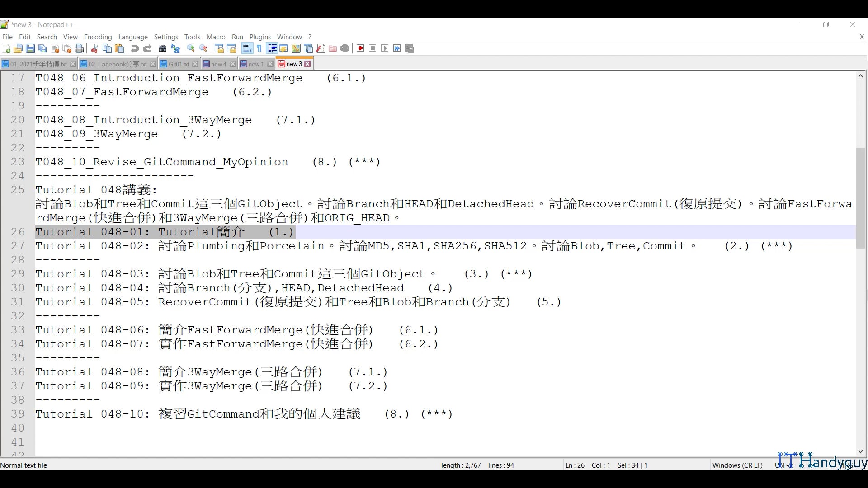Click the vertical scrollbar down arrow
This screenshot has width=868, height=488.
[x=860, y=451]
